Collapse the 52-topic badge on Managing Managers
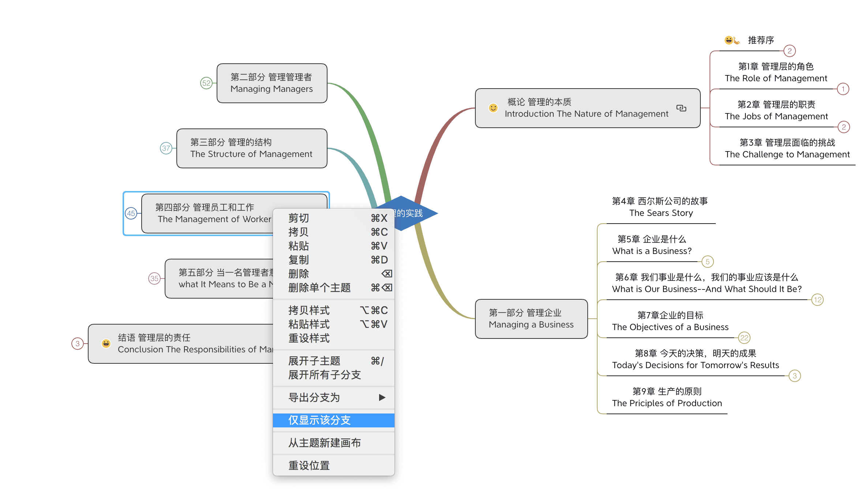868x494 pixels. coord(206,83)
